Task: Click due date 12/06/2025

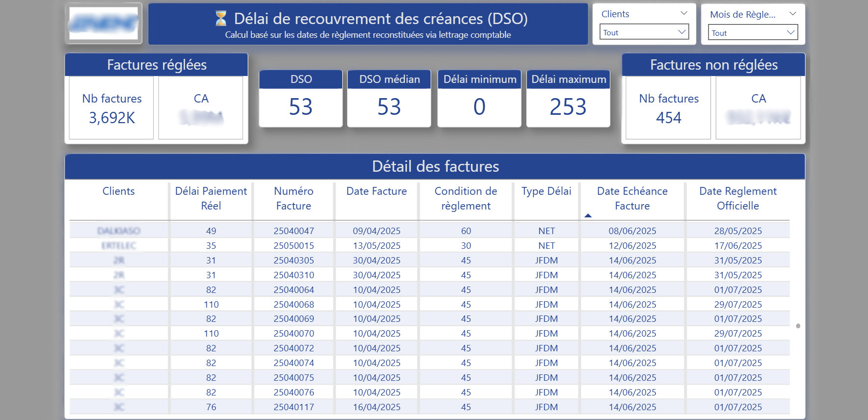Action: (632, 246)
